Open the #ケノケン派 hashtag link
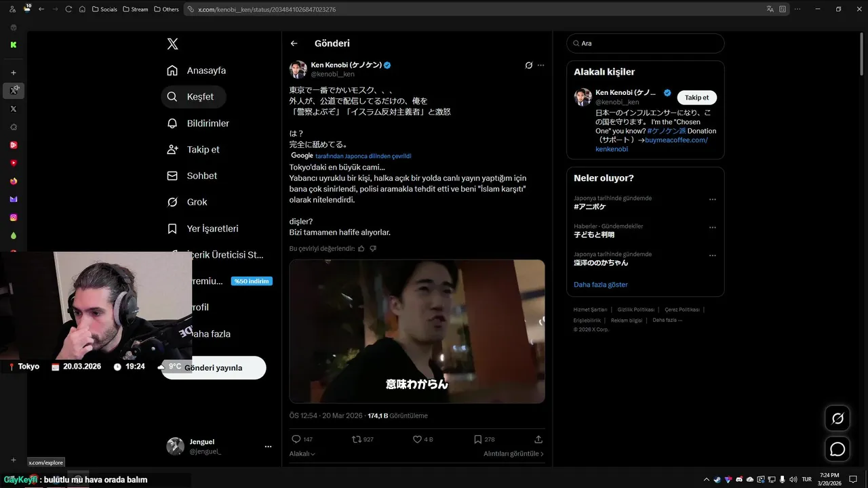Viewport: 868px width, 488px height. (x=667, y=131)
